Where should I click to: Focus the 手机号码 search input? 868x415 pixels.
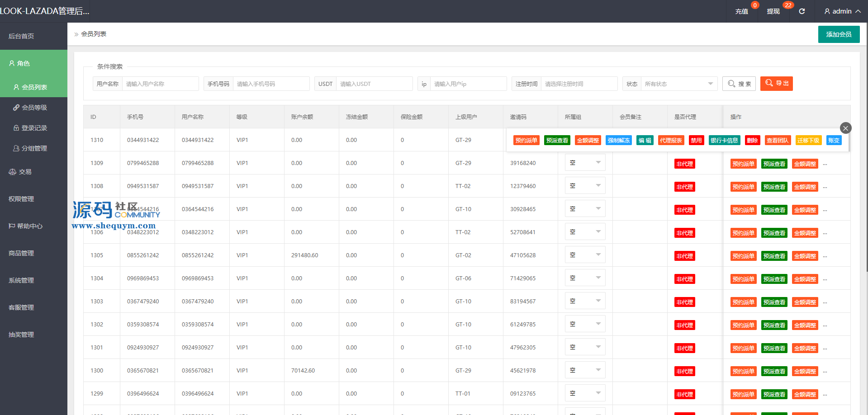coord(271,84)
